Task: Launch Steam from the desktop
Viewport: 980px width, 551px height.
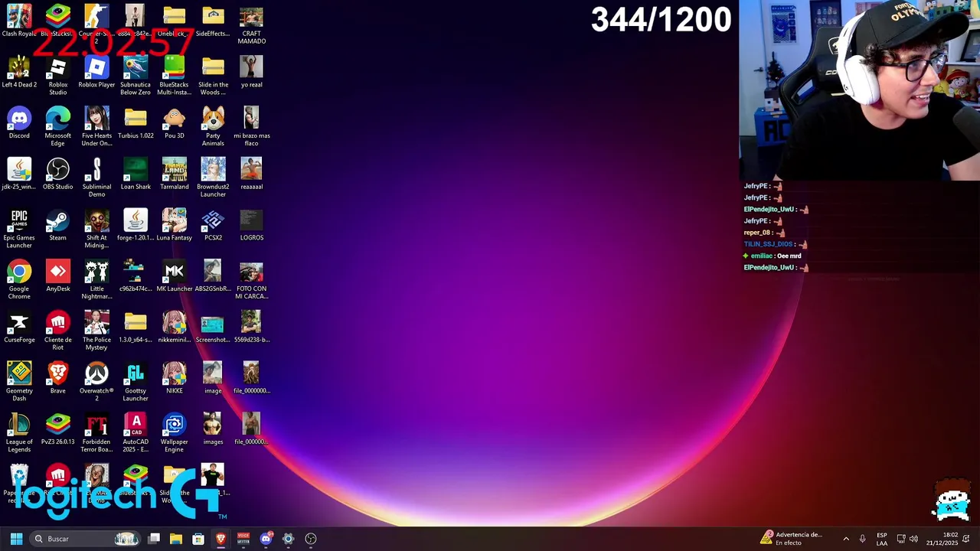Action: click(x=58, y=226)
